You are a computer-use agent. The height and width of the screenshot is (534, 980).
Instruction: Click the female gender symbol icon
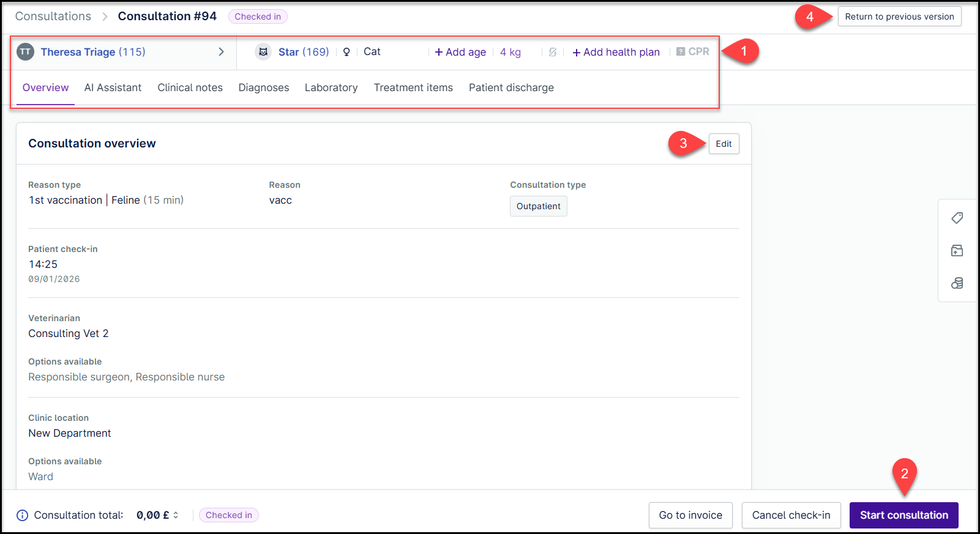pos(346,52)
